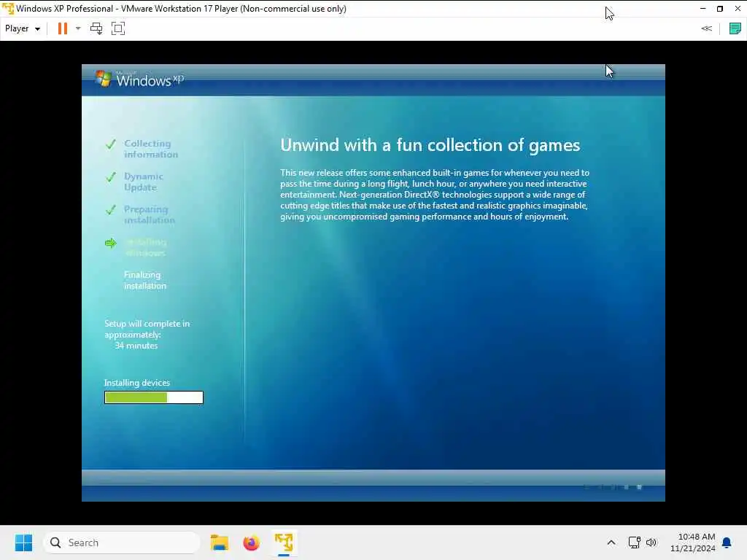Click the 34 minutes remaining text
This screenshot has height=560, width=747.
(x=136, y=346)
